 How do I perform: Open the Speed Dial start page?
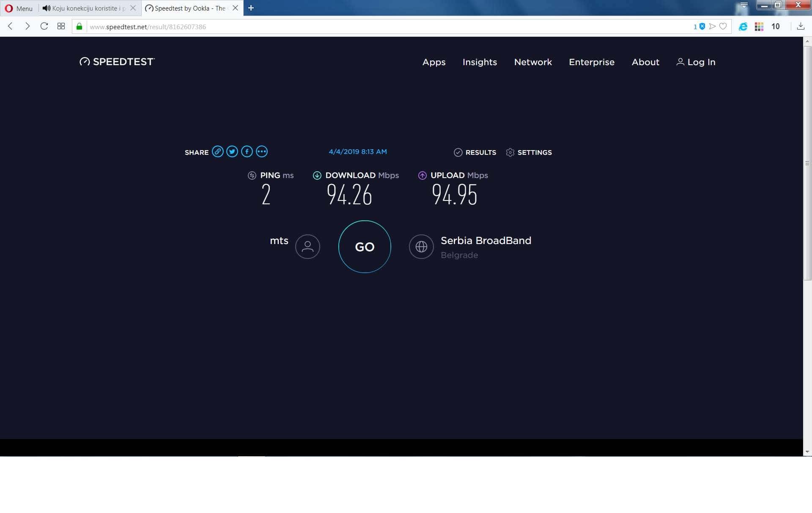[61, 26]
